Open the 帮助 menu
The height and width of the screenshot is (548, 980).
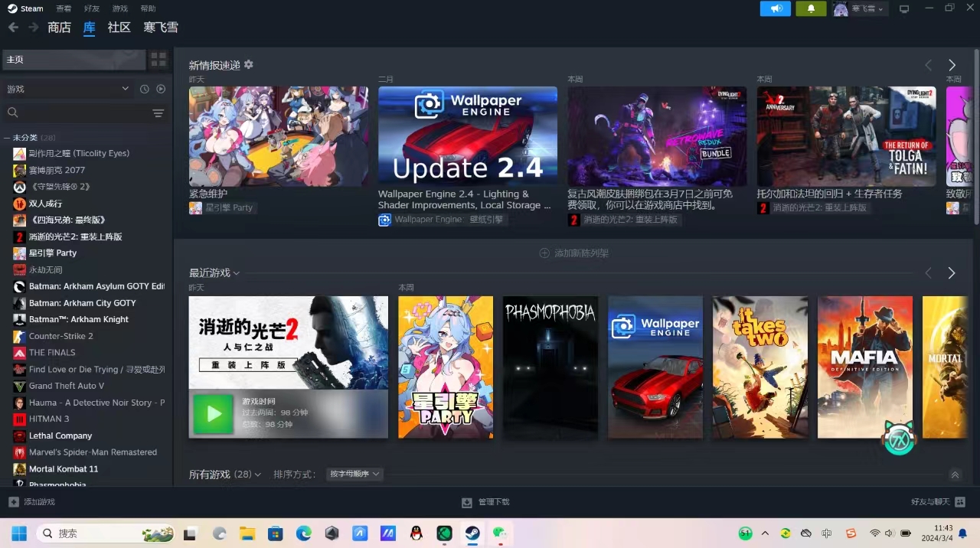pos(149,8)
